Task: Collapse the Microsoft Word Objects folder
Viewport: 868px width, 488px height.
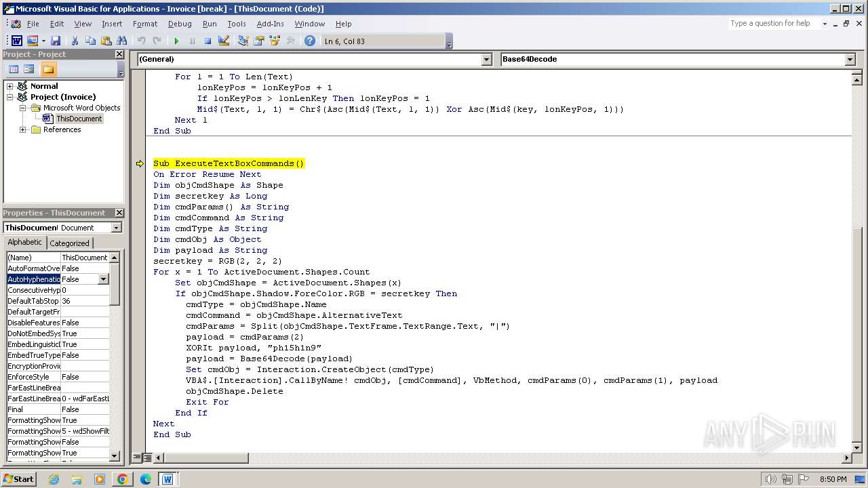Action: (23, 108)
